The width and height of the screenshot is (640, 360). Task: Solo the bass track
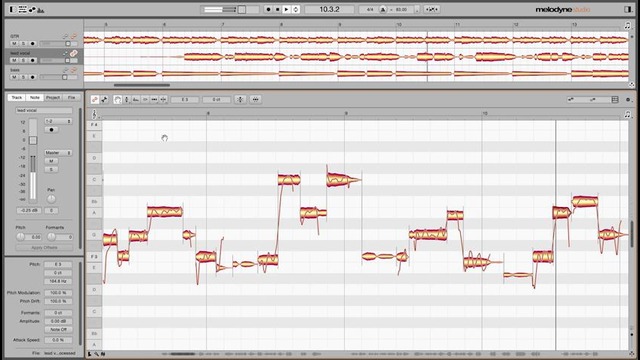point(23,77)
